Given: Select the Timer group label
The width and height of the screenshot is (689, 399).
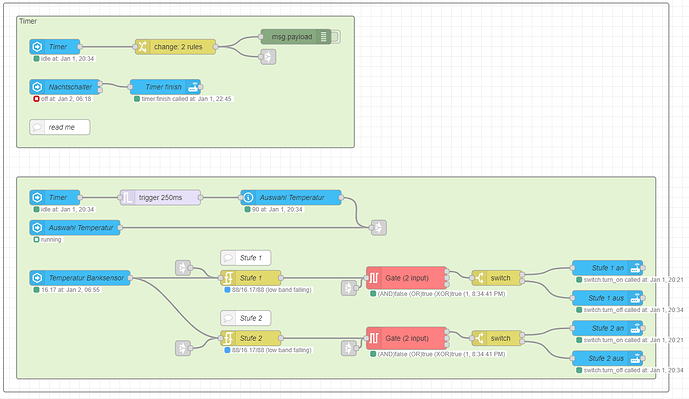Looking at the screenshot, I should pyautogui.click(x=28, y=21).
